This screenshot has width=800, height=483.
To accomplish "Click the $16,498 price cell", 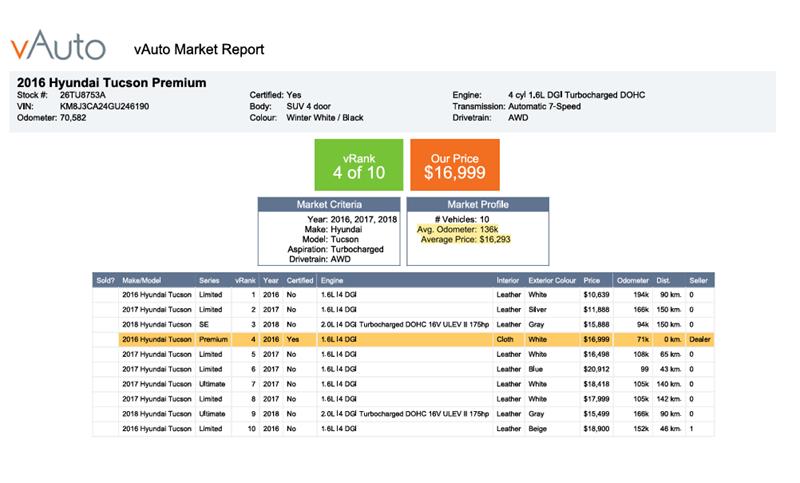I will [596, 354].
